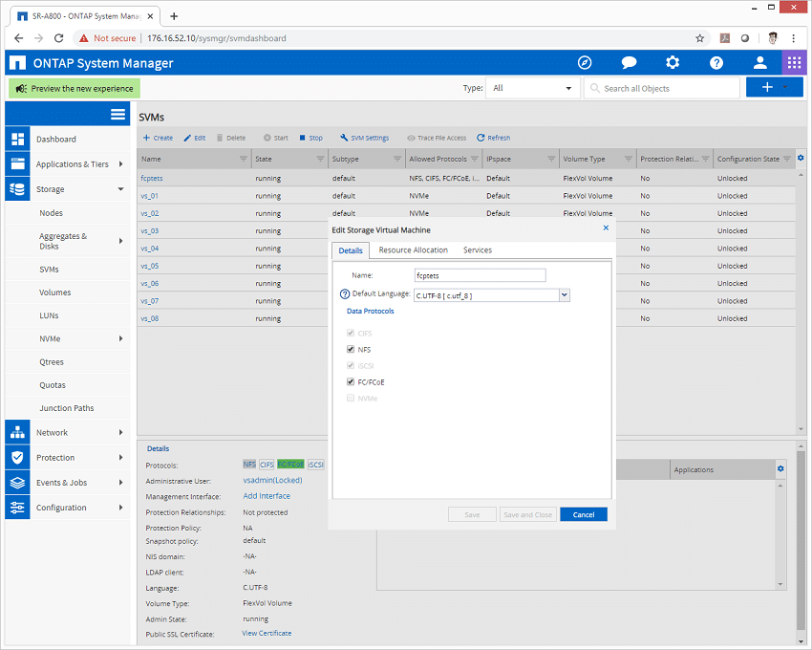Open a new browser tab
This screenshot has height=650, width=812.
[x=174, y=16]
